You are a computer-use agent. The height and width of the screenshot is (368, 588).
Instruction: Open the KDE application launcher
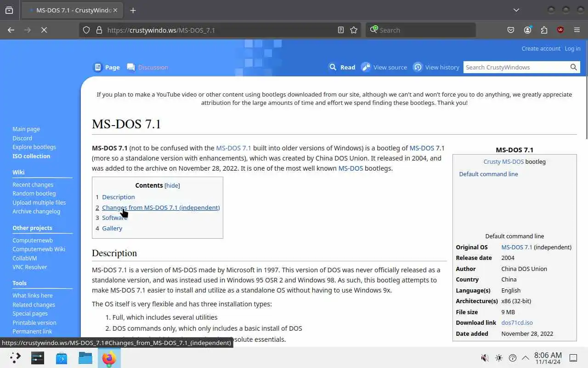coord(15,357)
